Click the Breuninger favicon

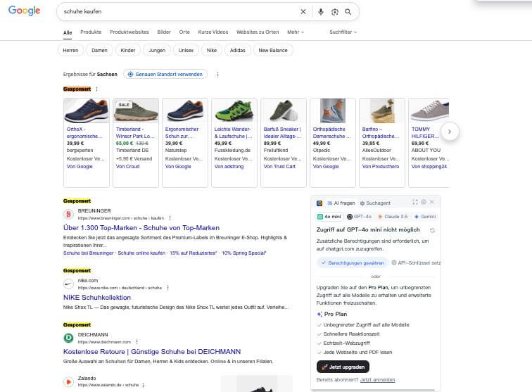point(68,214)
